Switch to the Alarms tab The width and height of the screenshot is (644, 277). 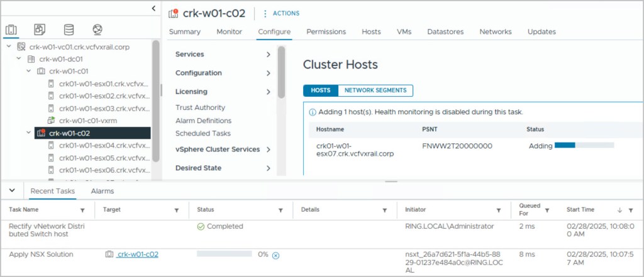pos(103,191)
